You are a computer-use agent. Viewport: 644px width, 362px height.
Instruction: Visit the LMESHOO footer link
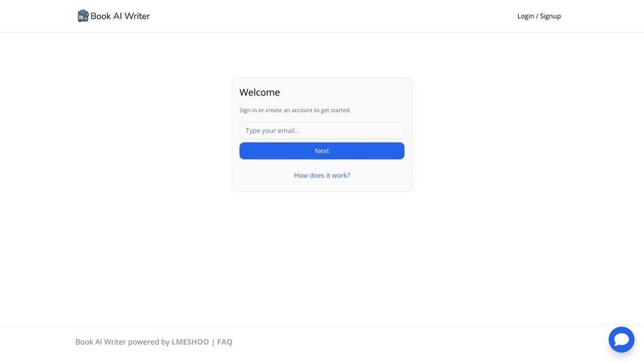click(190, 342)
